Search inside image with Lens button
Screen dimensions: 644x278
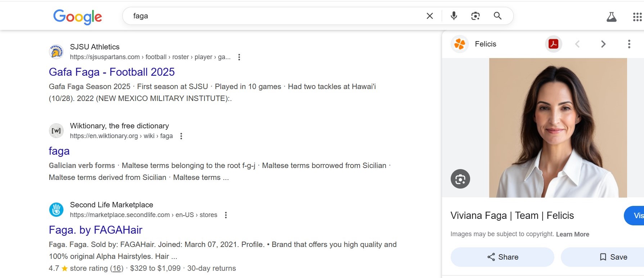coord(460,179)
